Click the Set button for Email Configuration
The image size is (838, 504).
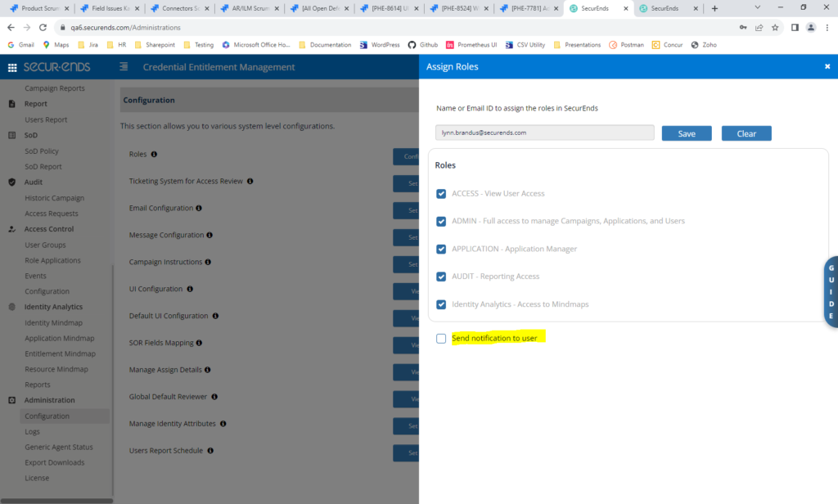406,210
